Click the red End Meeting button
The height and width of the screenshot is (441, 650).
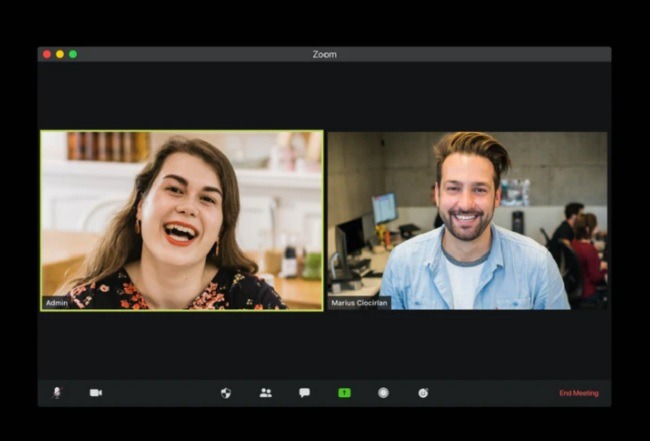coord(579,393)
